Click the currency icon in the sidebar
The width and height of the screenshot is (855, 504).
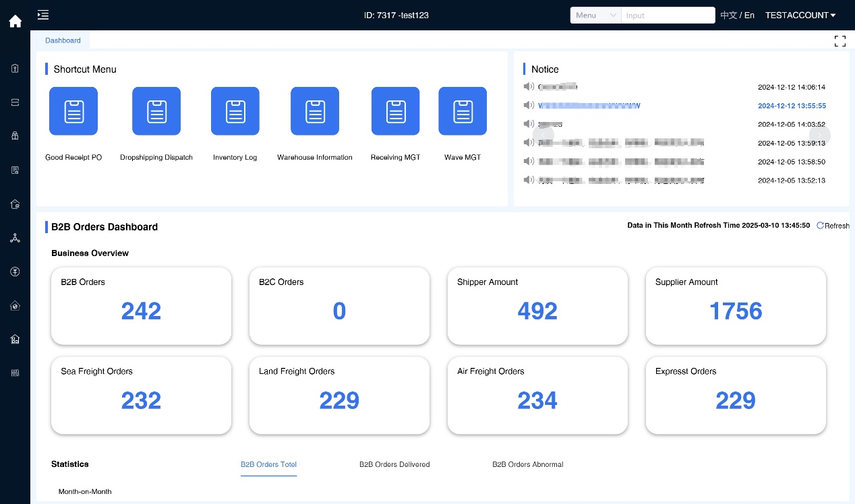15,272
